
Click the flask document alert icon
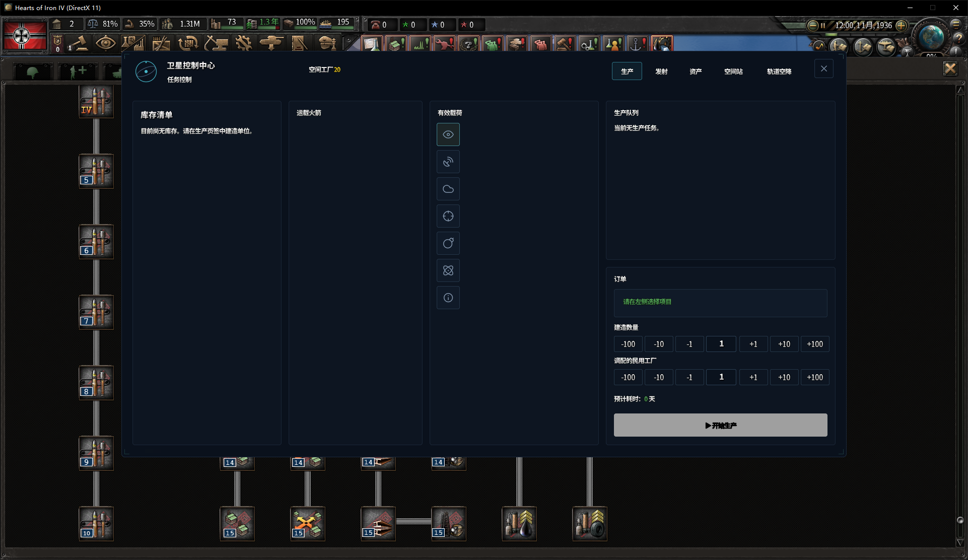(372, 44)
